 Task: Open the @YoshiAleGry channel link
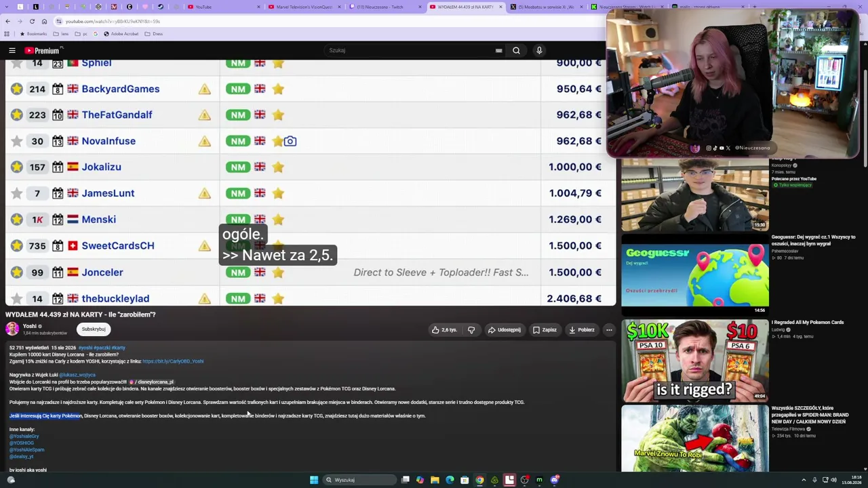[x=24, y=436]
